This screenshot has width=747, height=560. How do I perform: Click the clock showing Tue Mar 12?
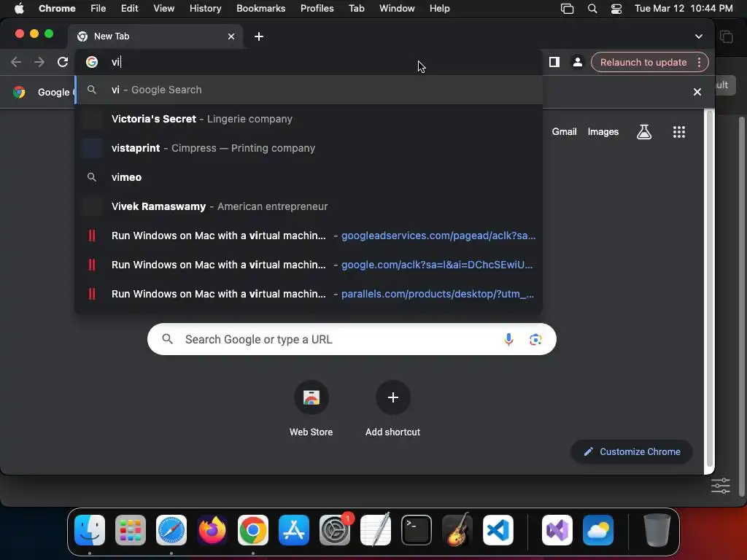pyautogui.click(x=683, y=8)
